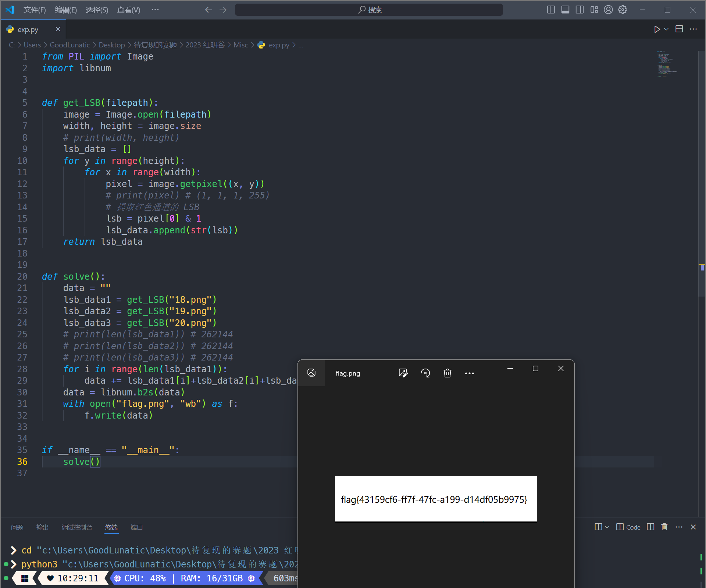Close the terminal panel
706x588 pixels.
coord(693,527)
